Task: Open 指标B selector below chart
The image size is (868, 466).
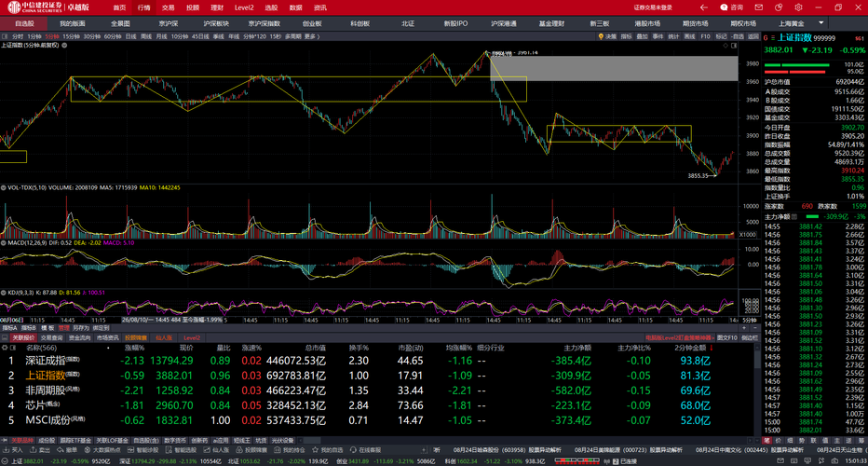Action: [x=29, y=328]
